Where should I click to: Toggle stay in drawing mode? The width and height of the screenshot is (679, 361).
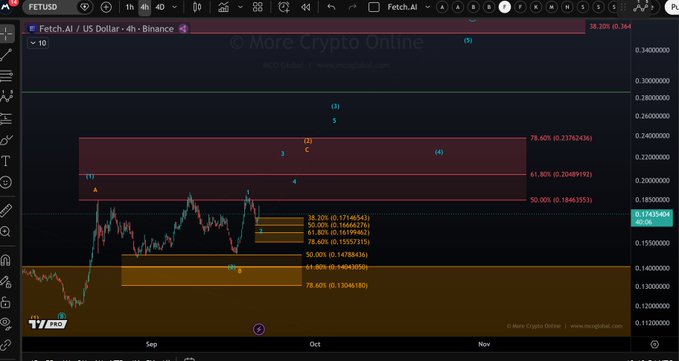[6, 281]
